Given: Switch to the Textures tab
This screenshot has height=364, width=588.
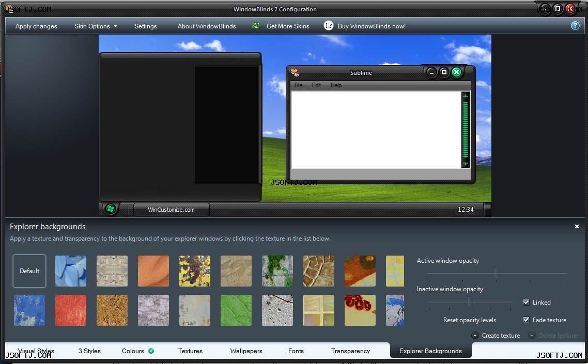Looking at the screenshot, I should tap(190, 351).
